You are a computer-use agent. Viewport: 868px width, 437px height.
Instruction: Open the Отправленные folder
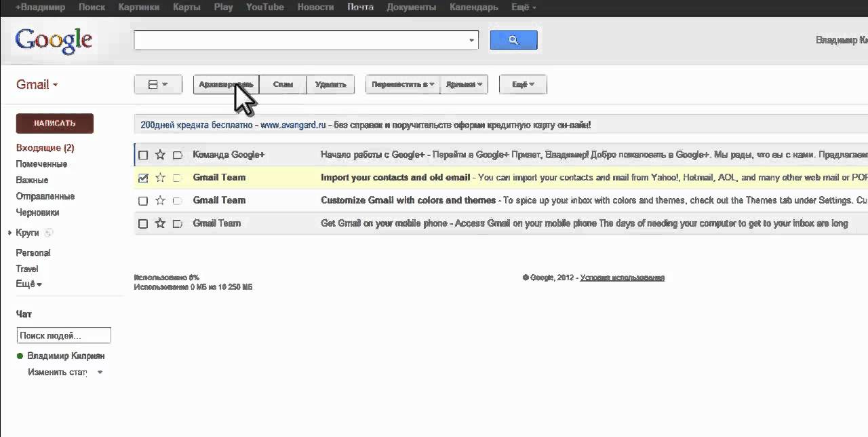[45, 197]
